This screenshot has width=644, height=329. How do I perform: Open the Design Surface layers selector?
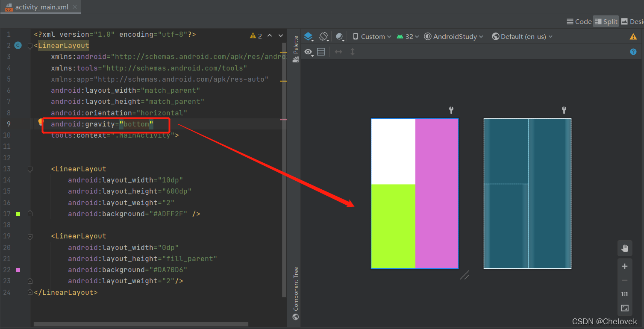(x=309, y=37)
